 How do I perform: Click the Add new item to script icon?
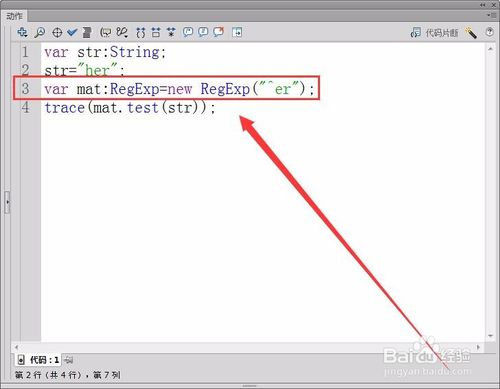tap(22, 32)
